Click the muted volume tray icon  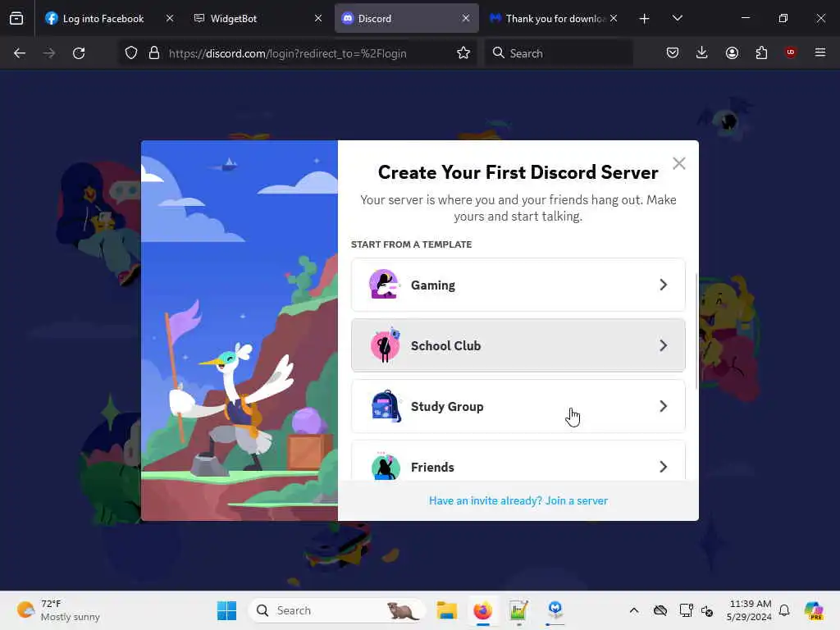[x=707, y=610]
